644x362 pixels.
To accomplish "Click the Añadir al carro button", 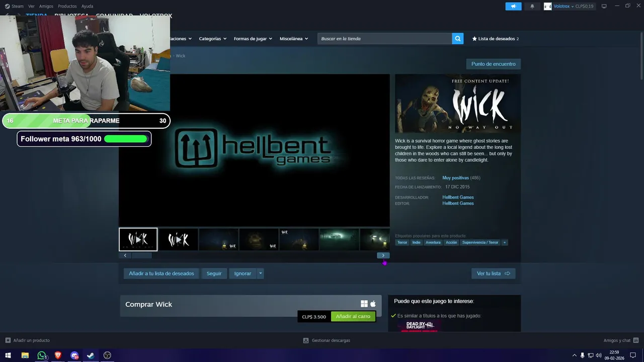I will [x=353, y=317].
